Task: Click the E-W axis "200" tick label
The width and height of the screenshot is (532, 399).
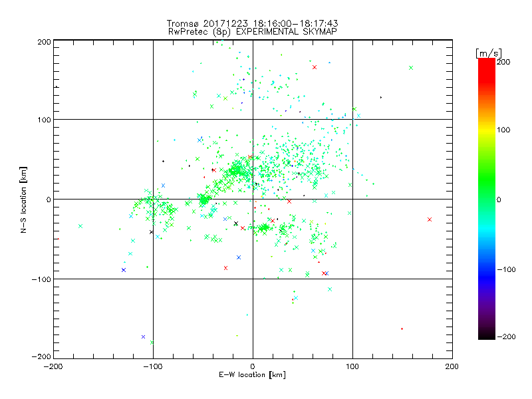Action: click(x=452, y=367)
